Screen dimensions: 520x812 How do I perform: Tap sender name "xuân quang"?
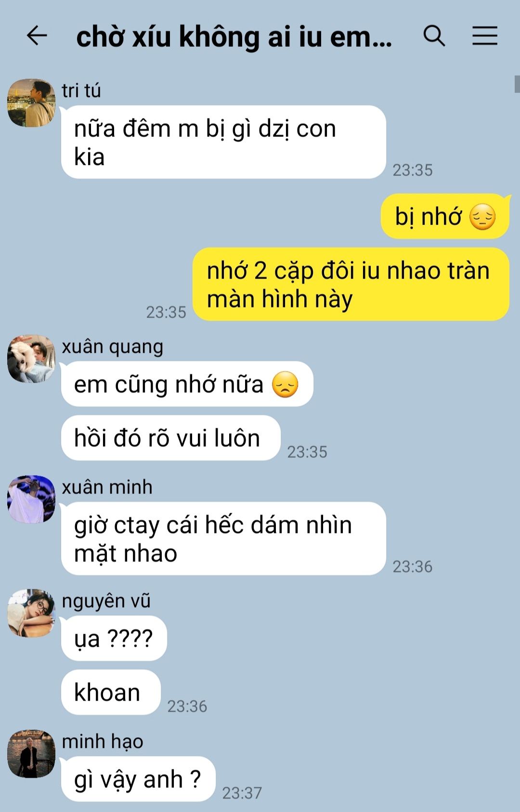point(113,347)
